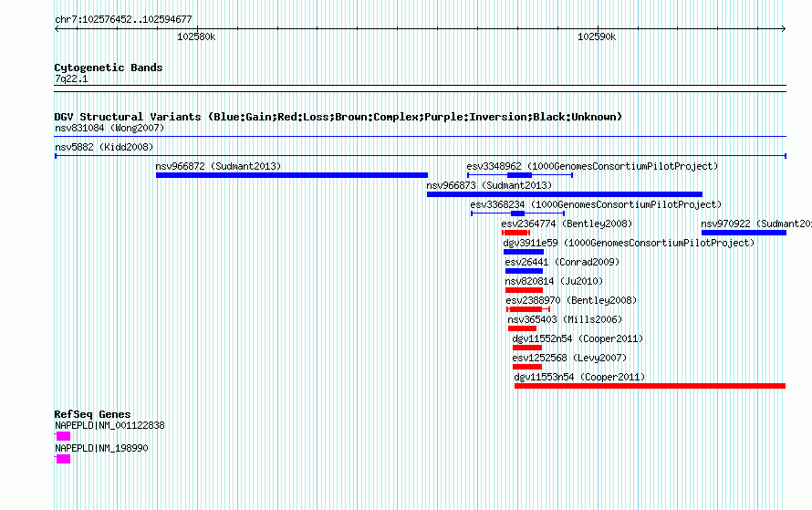The image size is (812, 510).
Task: Open the nsv966872 (Sudmant2013) blue gain bar
Action: [x=292, y=175]
